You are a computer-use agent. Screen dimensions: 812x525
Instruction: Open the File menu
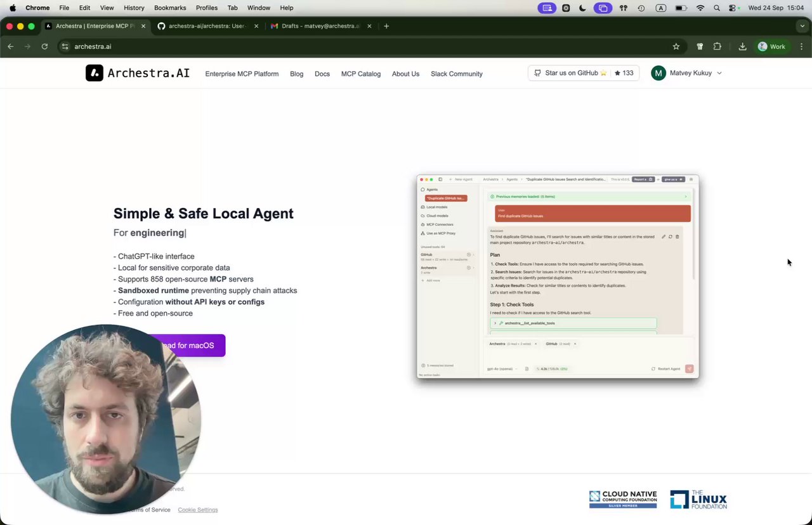click(x=64, y=8)
